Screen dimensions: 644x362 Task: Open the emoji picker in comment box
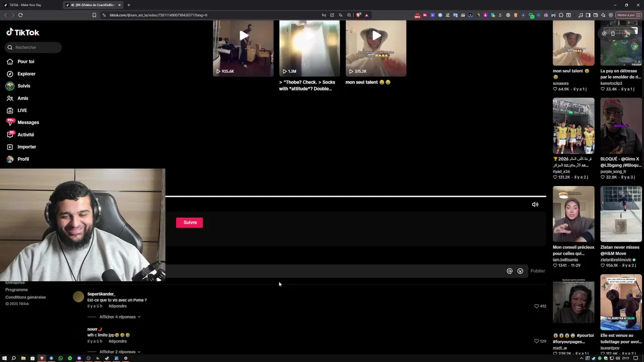coord(520,271)
